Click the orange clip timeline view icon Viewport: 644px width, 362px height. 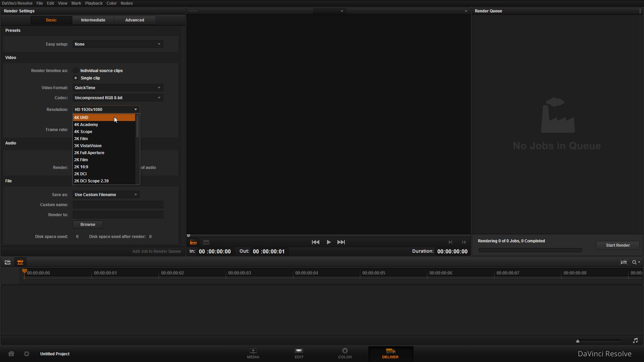pyautogui.click(x=20, y=262)
